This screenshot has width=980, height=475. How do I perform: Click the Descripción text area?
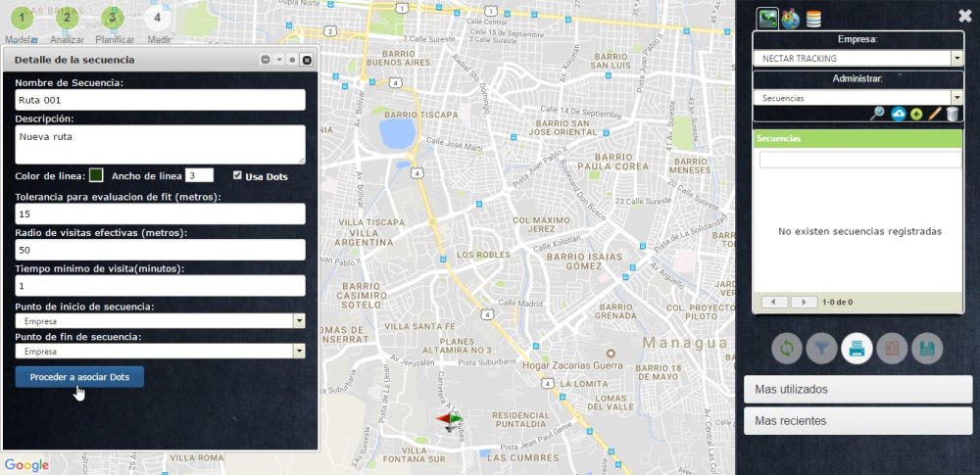click(x=161, y=144)
